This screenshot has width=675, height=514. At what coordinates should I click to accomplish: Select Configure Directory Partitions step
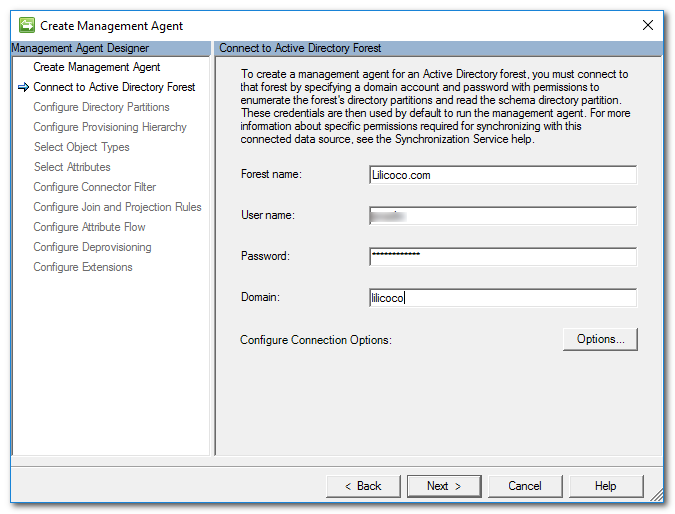102,107
